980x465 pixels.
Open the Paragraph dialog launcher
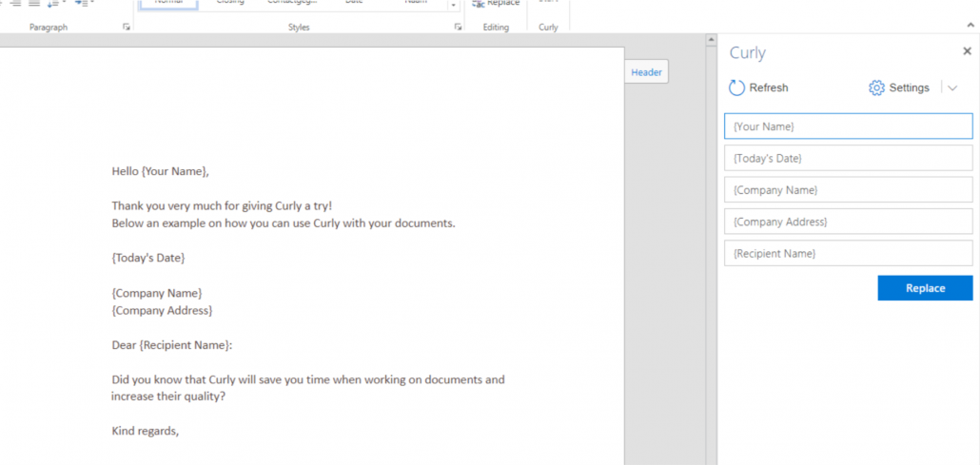127,28
